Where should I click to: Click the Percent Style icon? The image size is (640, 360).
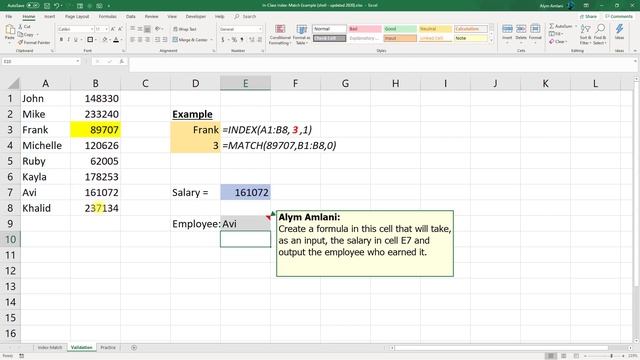pyautogui.click(x=234, y=40)
